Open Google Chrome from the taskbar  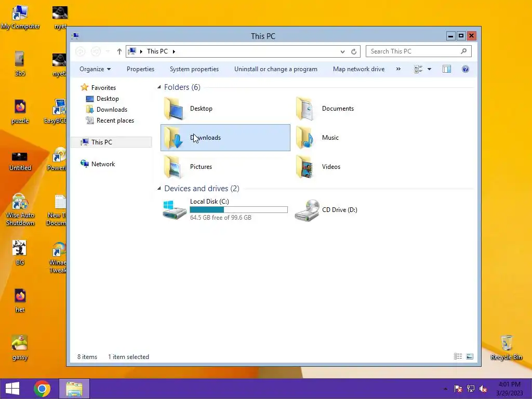42,389
